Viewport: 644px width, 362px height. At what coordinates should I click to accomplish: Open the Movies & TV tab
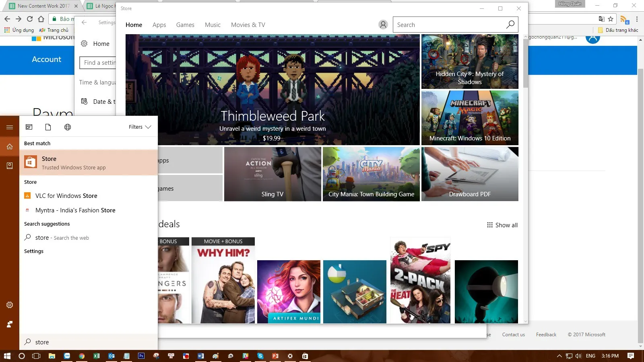[248, 25]
